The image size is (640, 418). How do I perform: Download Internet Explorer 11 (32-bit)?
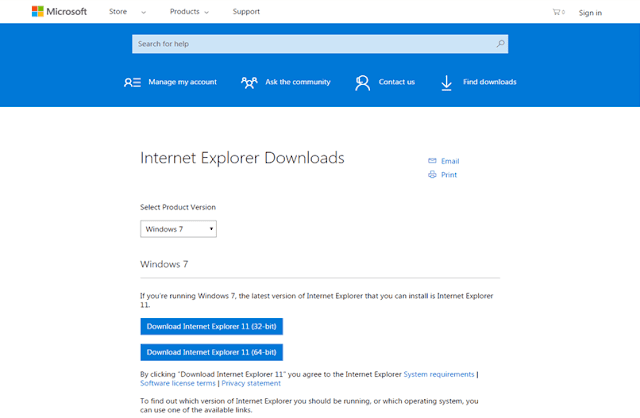point(211,327)
